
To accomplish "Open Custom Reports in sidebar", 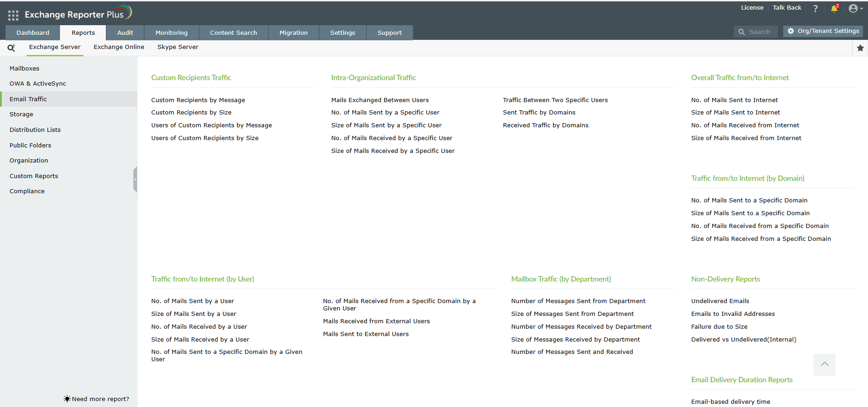I will [x=69, y=176].
